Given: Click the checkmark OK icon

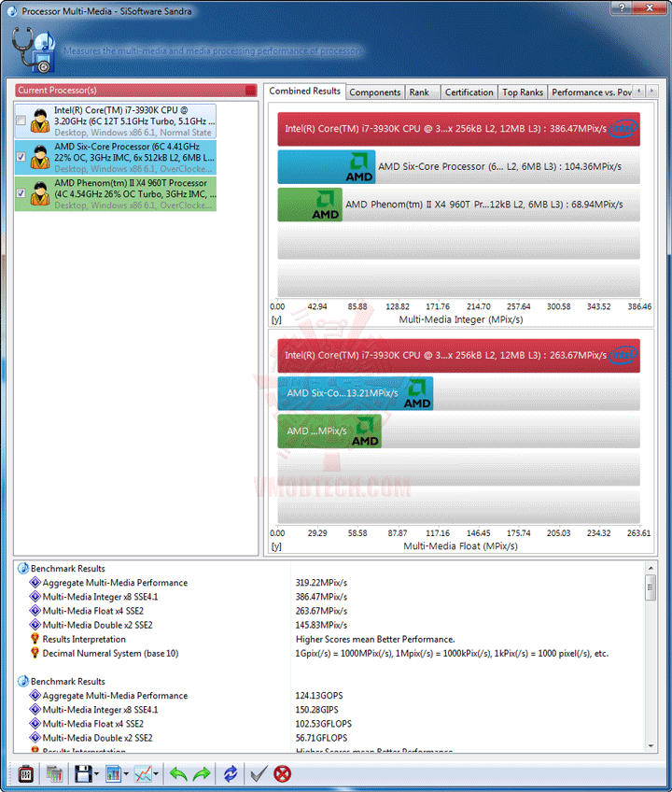Looking at the screenshot, I should 259,773.
